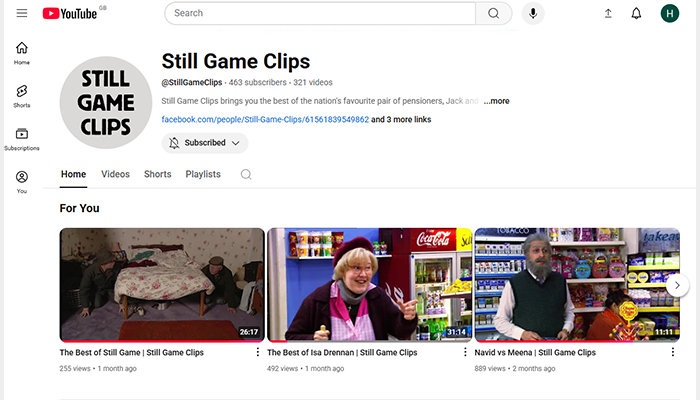Switch to the Playlists tab
The width and height of the screenshot is (700, 400).
[203, 174]
